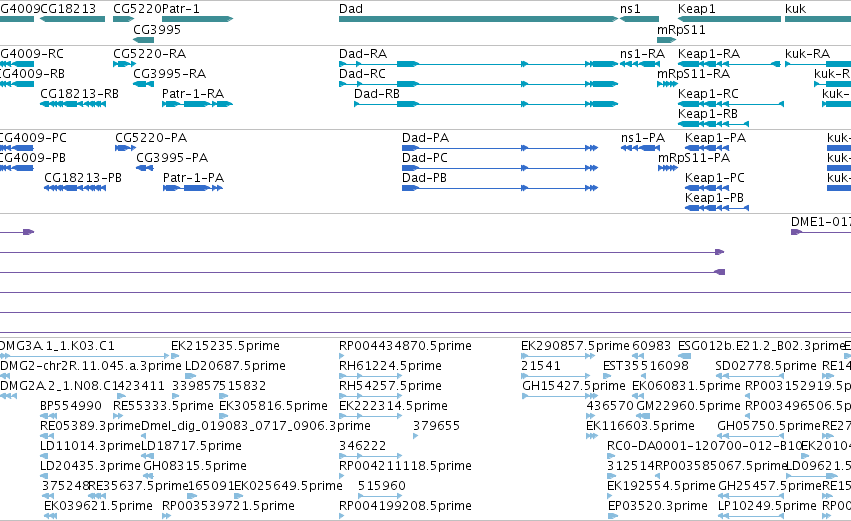This screenshot has height=521, width=851.
Task: Open the Dad-PB protein label
Action: pyautogui.click(x=424, y=178)
